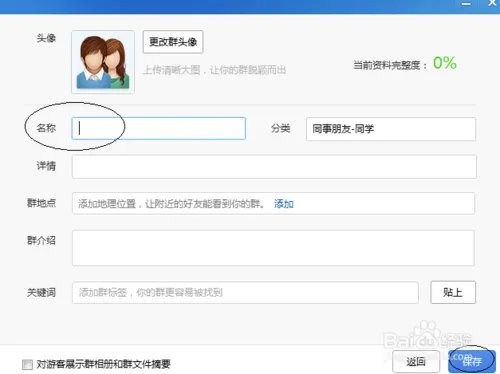Focus the 群介绍 text area
500x374 pixels.
coord(273,248)
